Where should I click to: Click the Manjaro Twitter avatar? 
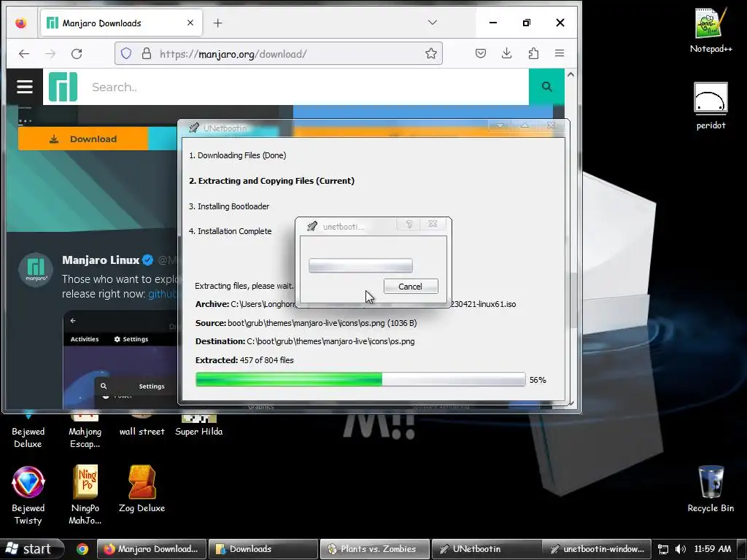35,270
